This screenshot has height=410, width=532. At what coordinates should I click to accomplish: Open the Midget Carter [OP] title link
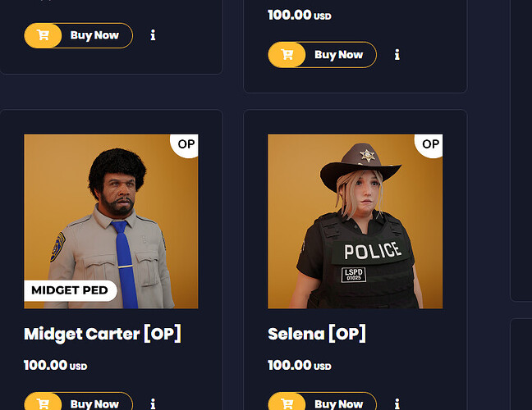click(102, 334)
